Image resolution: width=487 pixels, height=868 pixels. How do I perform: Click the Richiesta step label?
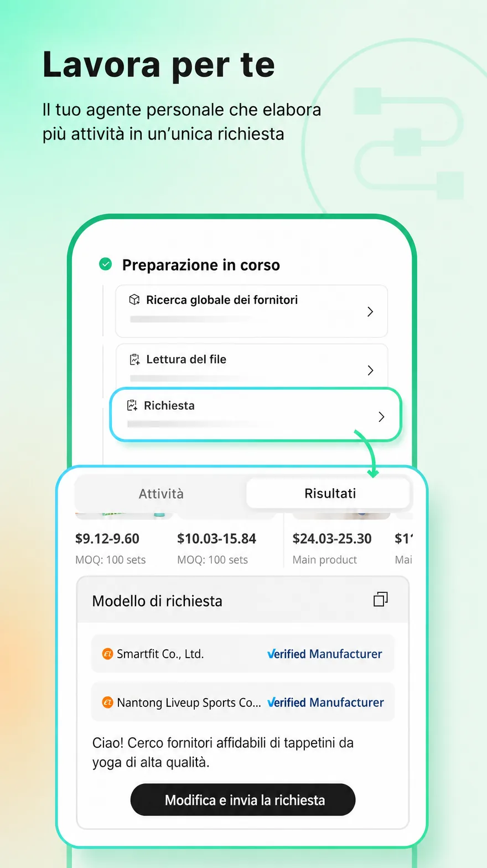(x=169, y=406)
